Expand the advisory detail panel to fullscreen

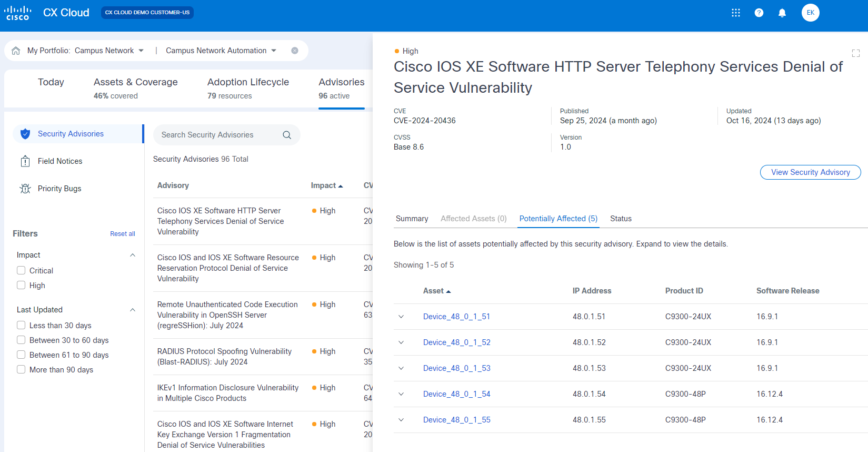coord(856,53)
